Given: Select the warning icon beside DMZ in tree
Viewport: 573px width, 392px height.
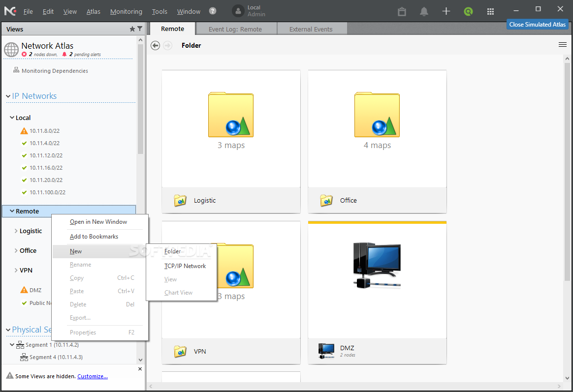Looking at the screenshot, I should (24, 290).
